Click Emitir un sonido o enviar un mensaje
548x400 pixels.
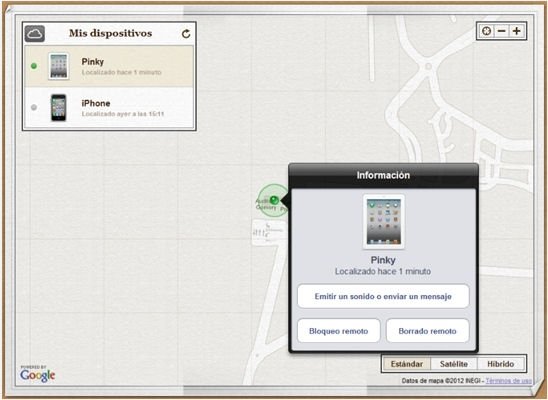pyautogui.click(x=383, y=296)
